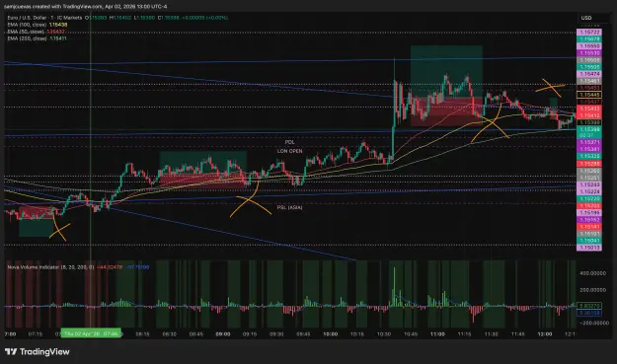Screen dimensions: 617x364
Task: Click the red 1.15203 price label
Action: coord(589,205)
